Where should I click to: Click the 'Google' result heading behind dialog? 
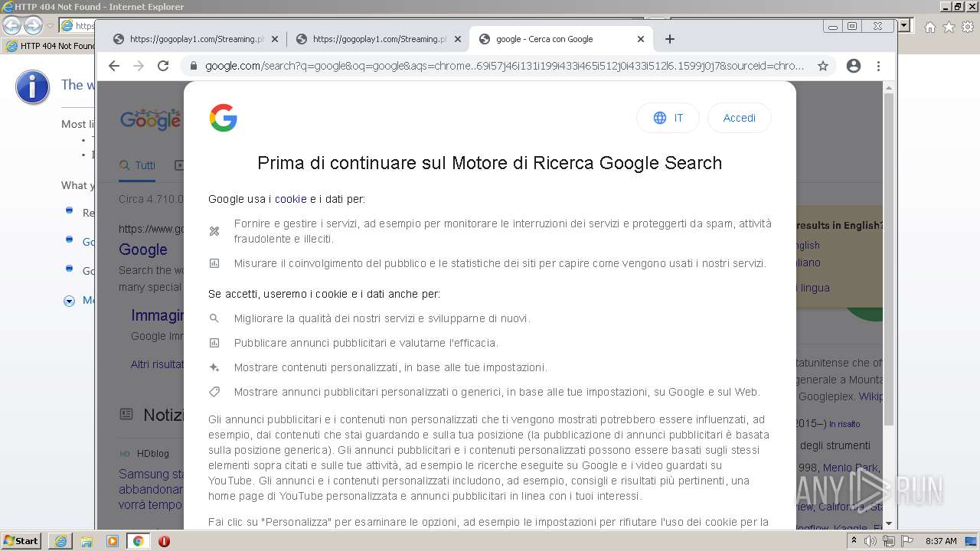tap(143, 249)
